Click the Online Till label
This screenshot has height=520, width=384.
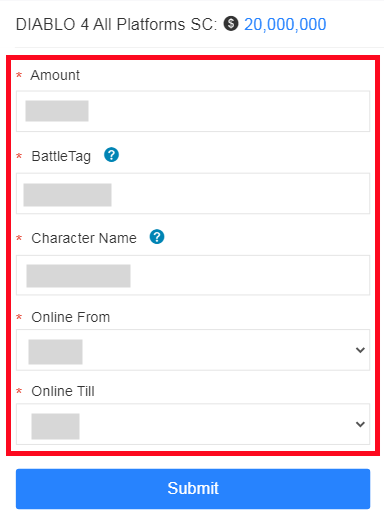(63, 391)
